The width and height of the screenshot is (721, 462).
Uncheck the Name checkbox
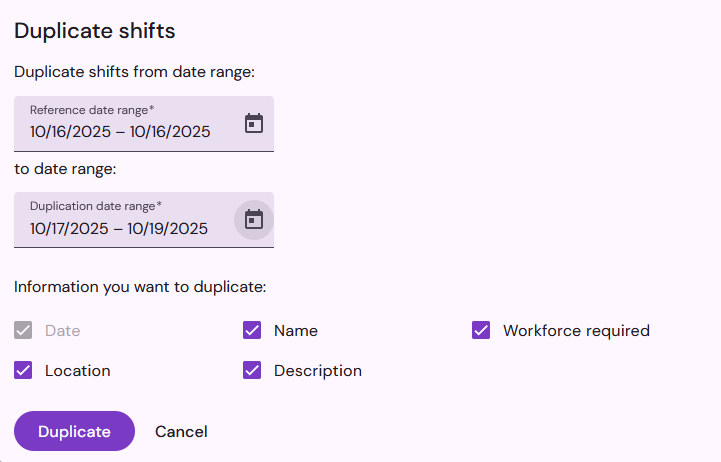(252, 330)
